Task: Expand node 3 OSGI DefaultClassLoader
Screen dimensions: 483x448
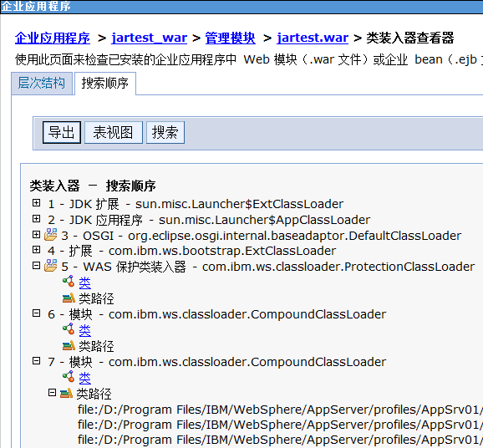Action: pyautogui.click(x=36, y=235)
